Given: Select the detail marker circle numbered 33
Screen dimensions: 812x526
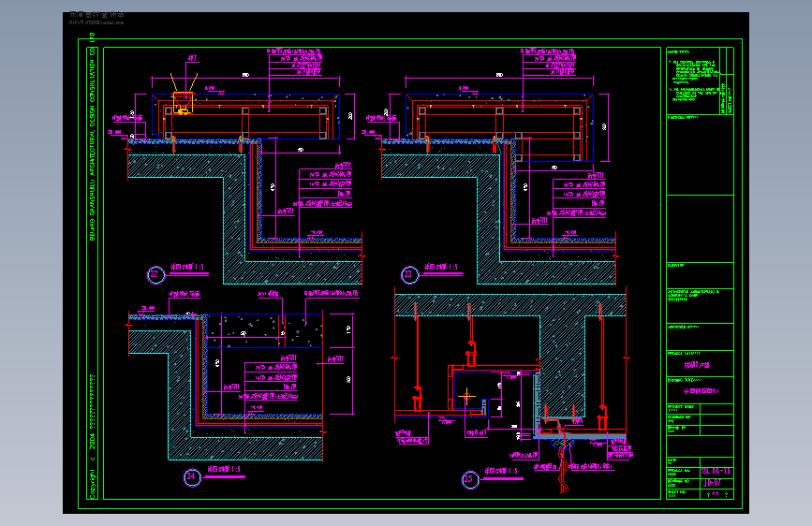Looking at the screenshot, I should click(x=409, y=275).
